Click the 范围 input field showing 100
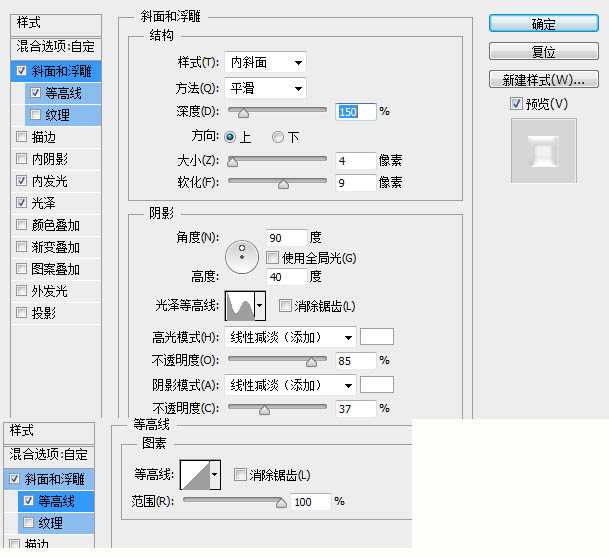 [x=311, y=502]
